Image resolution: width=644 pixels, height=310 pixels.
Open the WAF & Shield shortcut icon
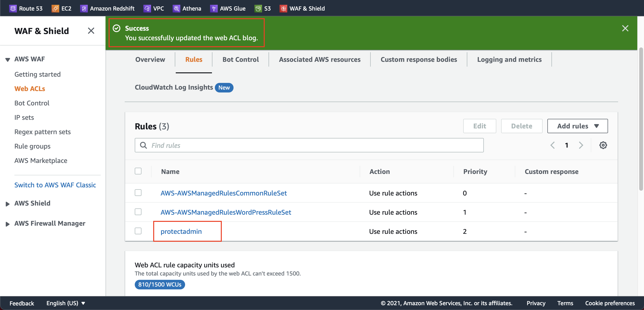pos(283,8)
